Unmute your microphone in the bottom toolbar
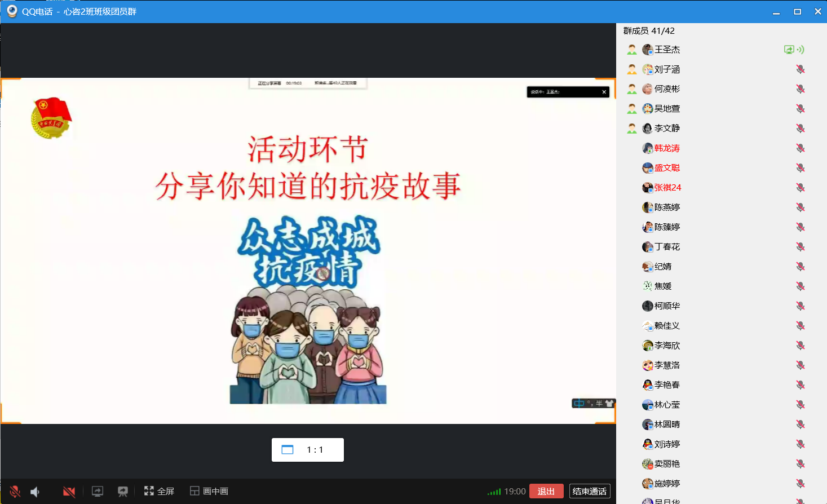The image size is (827, 504). [15, 492]
